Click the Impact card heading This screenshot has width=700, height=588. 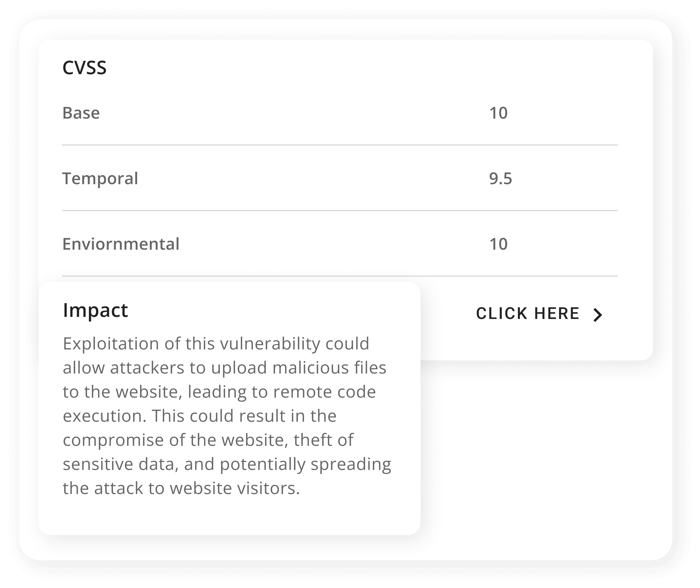pos(95,311)
